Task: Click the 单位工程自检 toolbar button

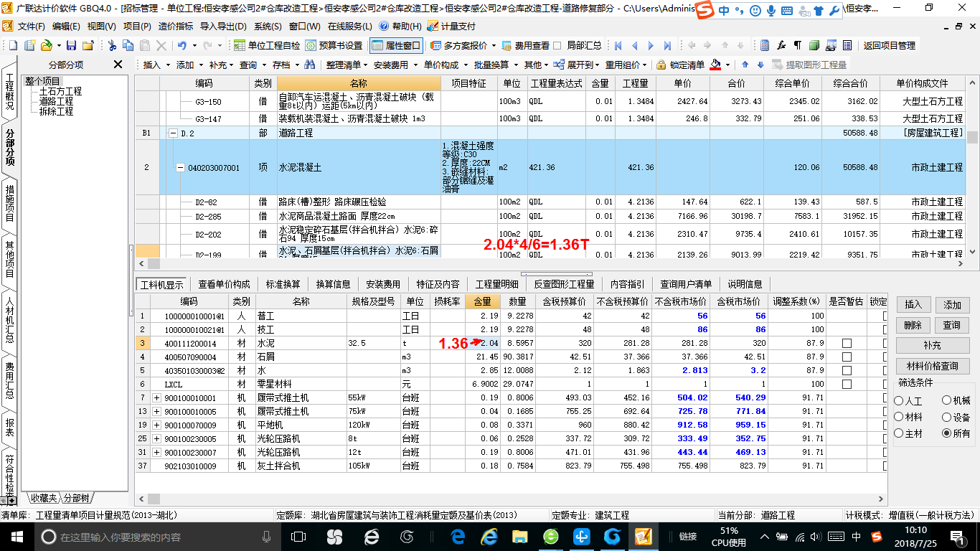Action: [x=267, y=45]
